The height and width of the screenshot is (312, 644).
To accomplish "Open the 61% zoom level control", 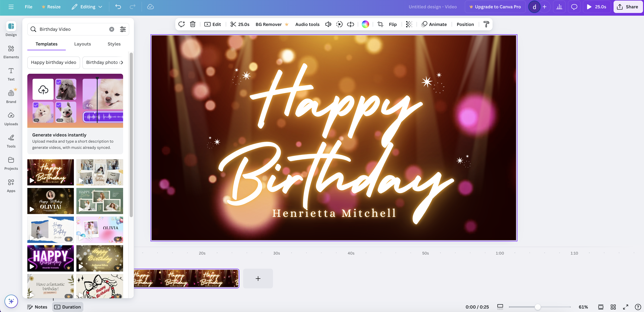I will click(x=584, y=307).
